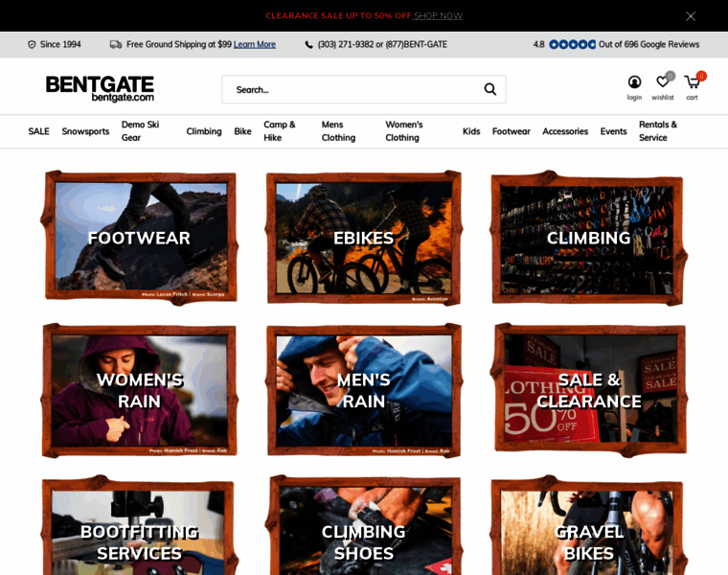Open the Bike menu item
This screenshot has width=728, height=575.
pos(242,131)
